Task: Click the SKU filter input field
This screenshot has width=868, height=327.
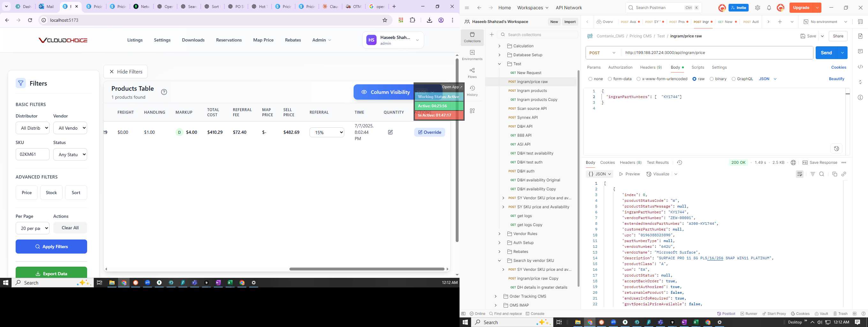Action: [33, 154]
